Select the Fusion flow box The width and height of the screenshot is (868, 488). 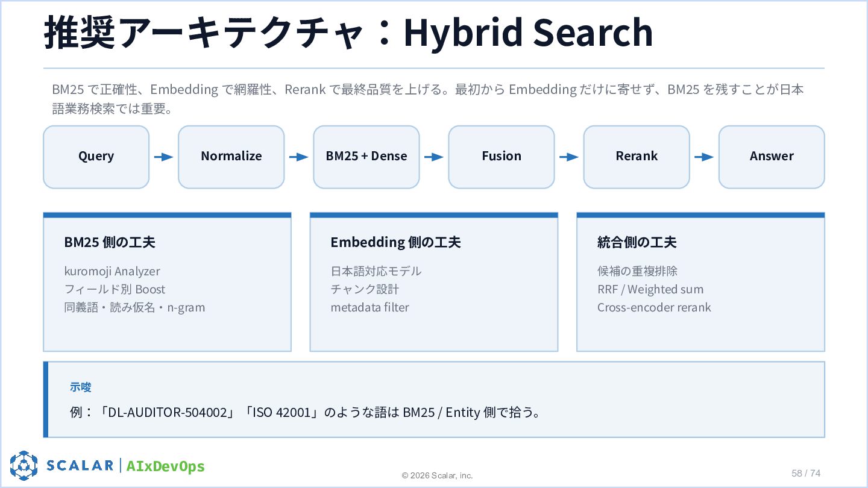[501, 157]
